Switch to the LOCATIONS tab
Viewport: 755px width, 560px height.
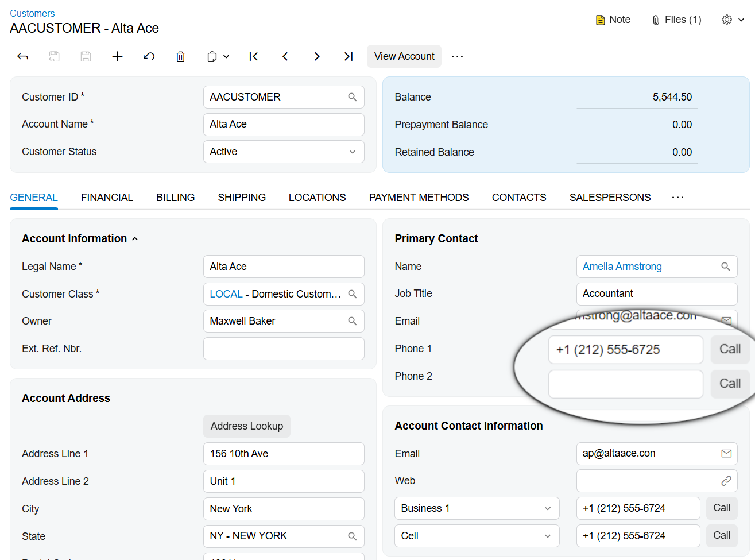tap(317, 198)
